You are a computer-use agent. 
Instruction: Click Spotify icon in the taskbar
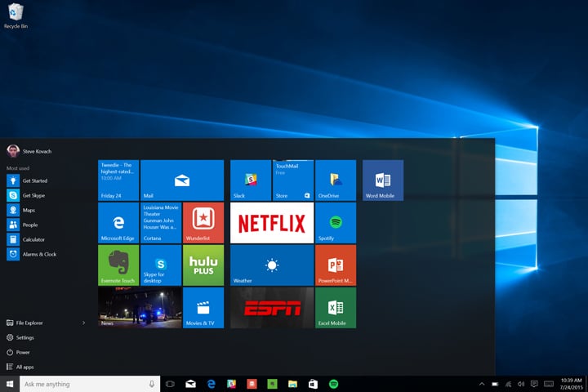point(333,384)
